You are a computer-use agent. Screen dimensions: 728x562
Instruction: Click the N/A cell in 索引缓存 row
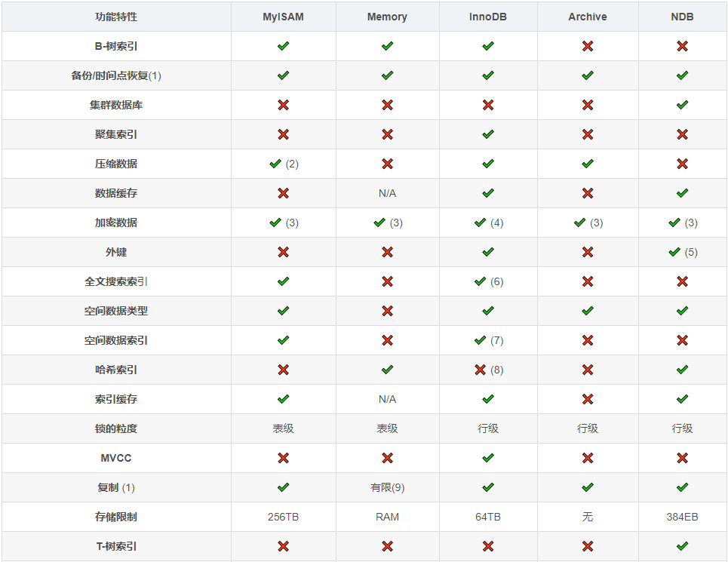coord(387,399)
